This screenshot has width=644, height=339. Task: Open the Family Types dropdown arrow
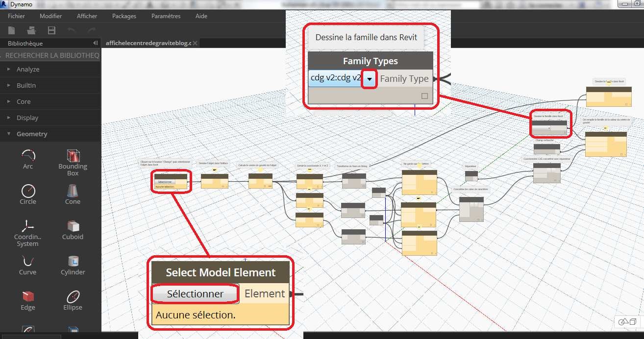click(x=369, y=79)
